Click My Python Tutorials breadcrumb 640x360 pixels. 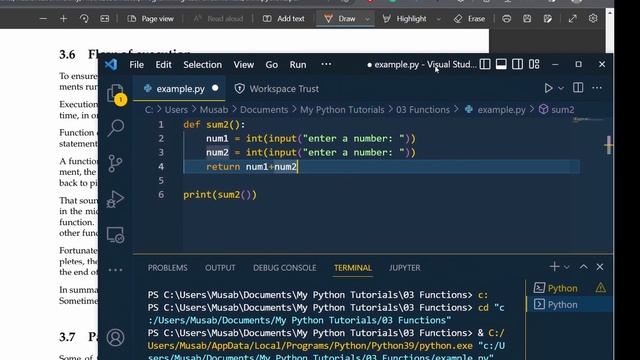(342, 109)
